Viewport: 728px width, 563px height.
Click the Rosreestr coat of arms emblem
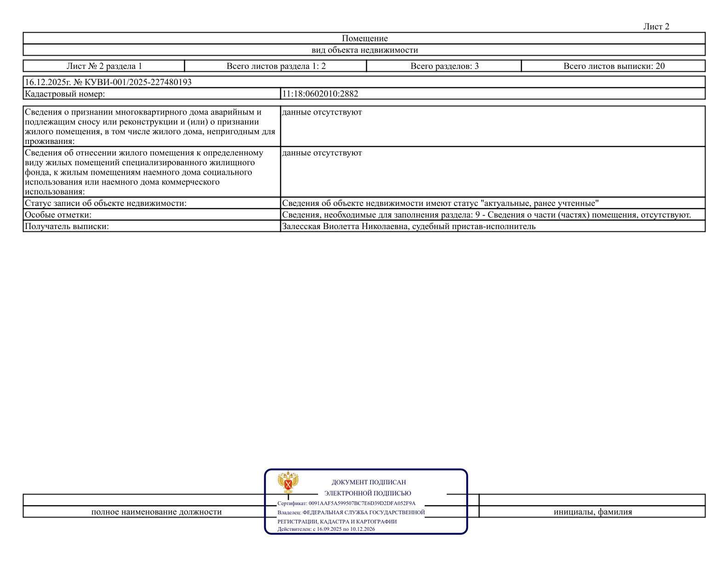(x=288, y=483)
